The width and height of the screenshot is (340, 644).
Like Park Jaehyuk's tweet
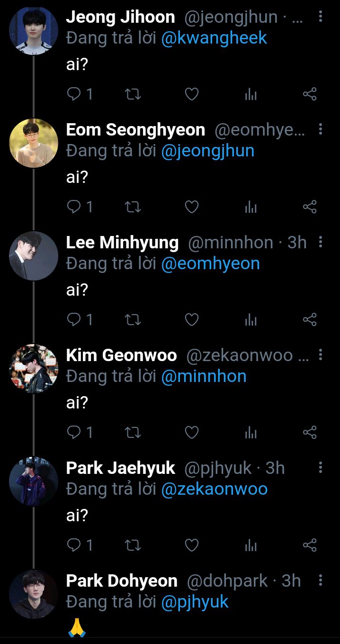point(191,545)
